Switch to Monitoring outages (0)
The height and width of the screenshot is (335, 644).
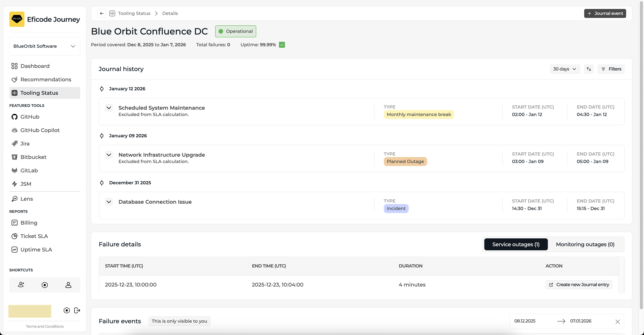[x=585, y=244]
